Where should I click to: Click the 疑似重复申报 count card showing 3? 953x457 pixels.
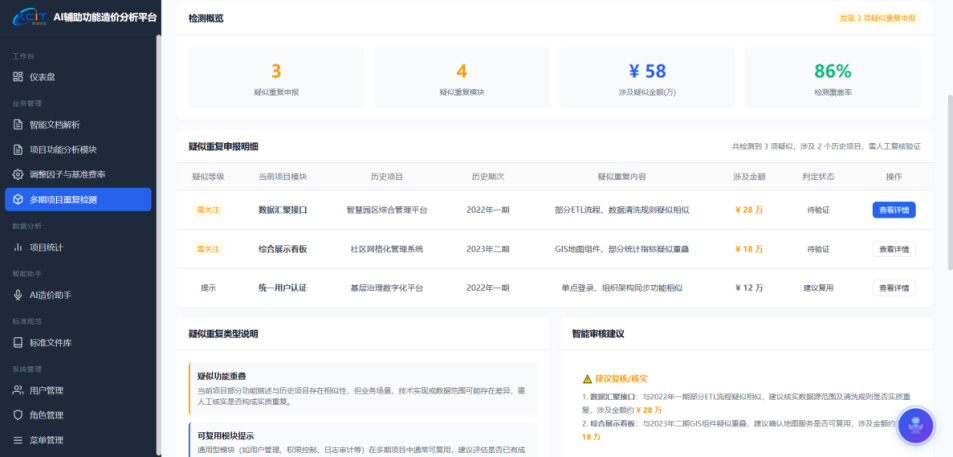[x=277, y=78]
